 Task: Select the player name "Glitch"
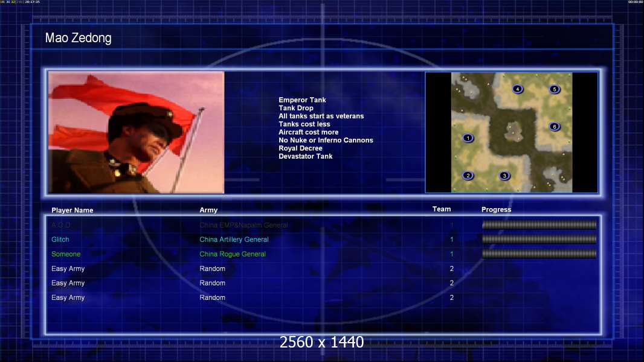[60, 240]
